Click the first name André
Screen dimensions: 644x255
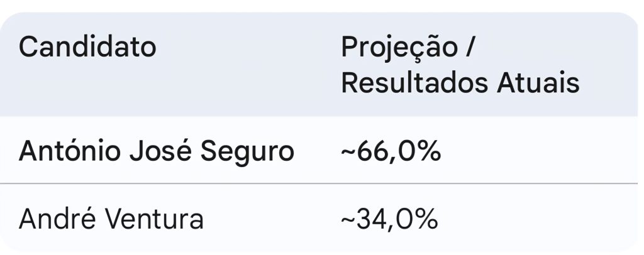point(55,220)
